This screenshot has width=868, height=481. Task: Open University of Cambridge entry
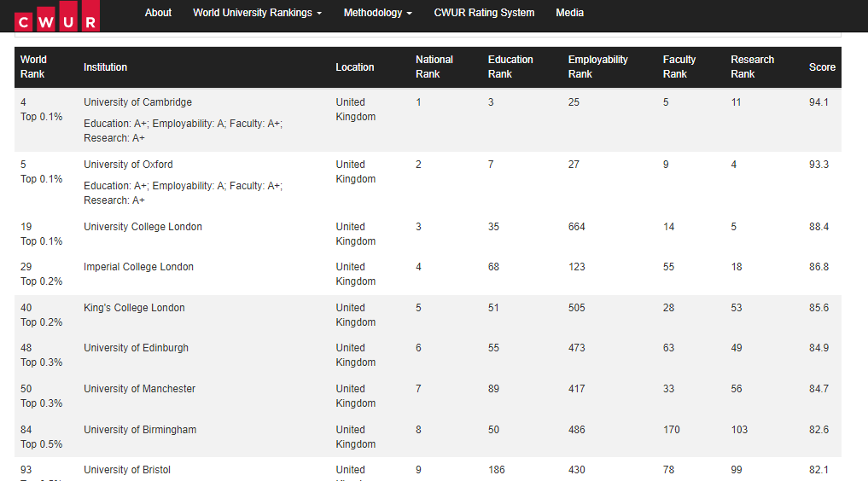pos(137,102)
